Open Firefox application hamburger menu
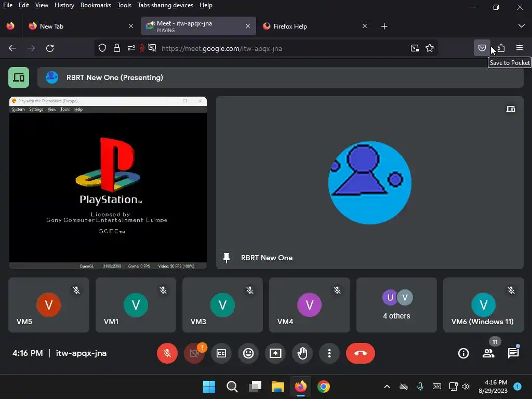Screen dimensions: 532x399 pos(520,48)
